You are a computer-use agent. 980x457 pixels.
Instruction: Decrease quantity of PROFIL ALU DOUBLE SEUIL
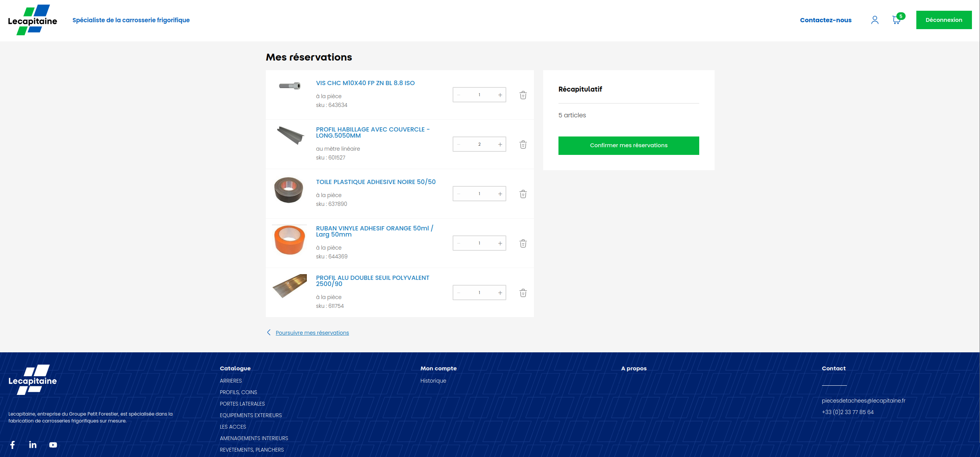459,293
